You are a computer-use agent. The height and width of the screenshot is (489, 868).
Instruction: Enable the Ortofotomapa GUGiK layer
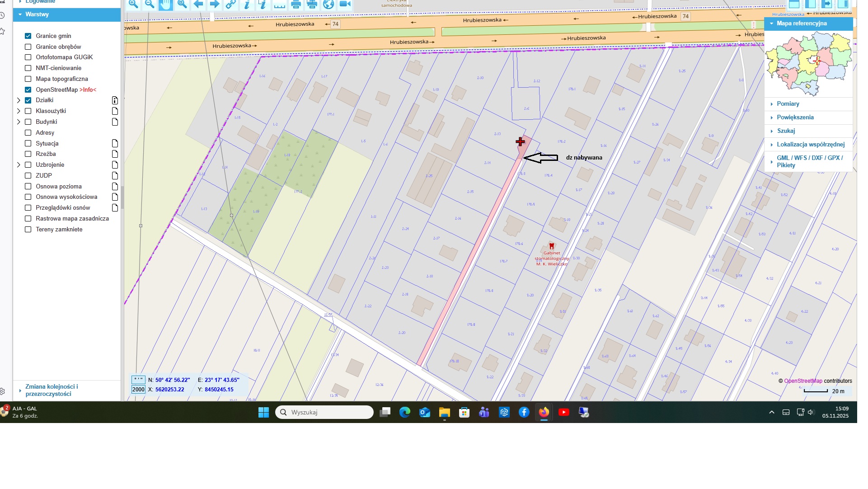pyautogui.click(x=28, y=57)
